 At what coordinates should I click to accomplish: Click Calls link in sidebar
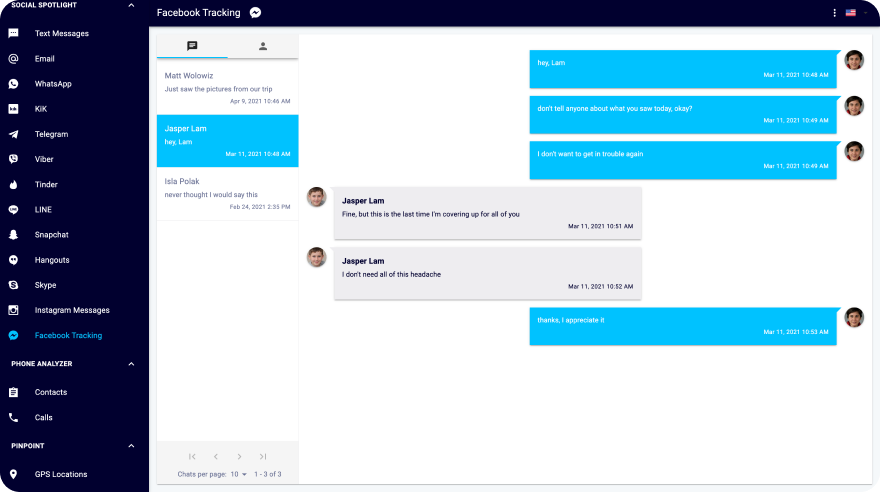tap(44, 417)
